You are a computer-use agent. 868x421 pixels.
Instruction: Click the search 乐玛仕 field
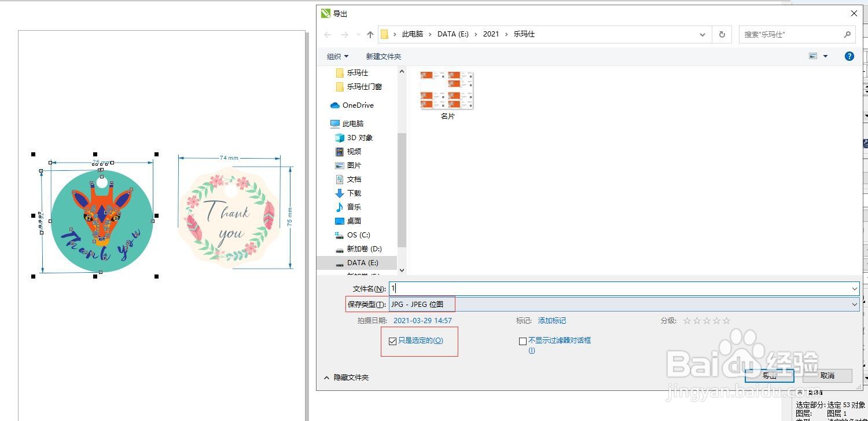[797, 34]
